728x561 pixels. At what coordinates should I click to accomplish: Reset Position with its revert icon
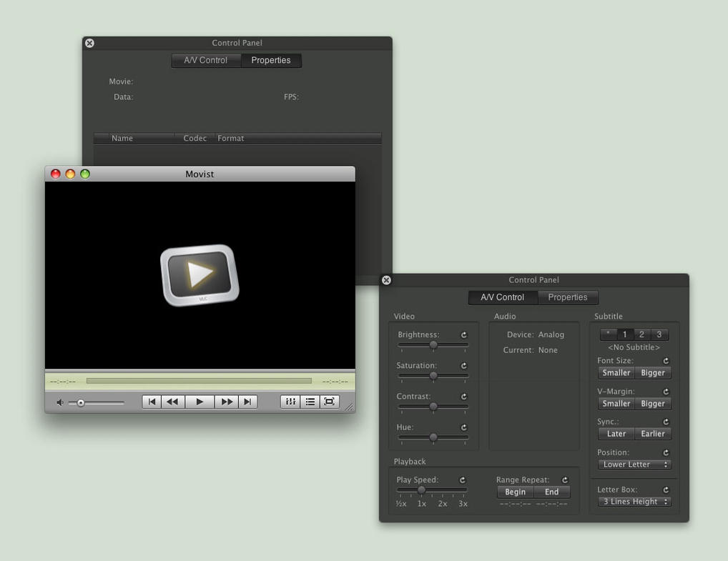tap(666, 452)
